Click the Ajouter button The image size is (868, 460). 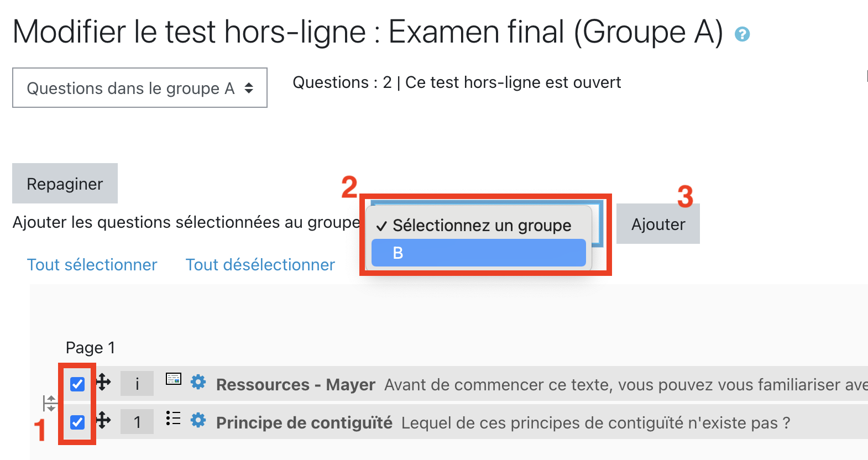click(658, 224)
